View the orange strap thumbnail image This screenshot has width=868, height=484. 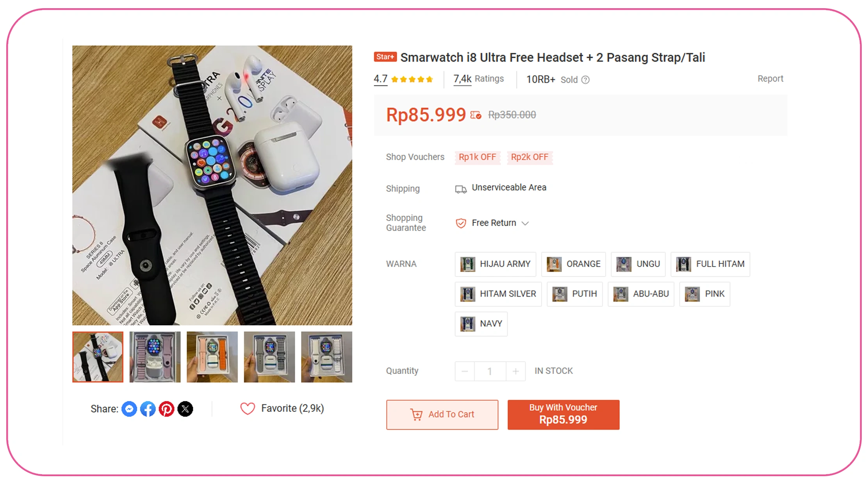click(212, 357)
